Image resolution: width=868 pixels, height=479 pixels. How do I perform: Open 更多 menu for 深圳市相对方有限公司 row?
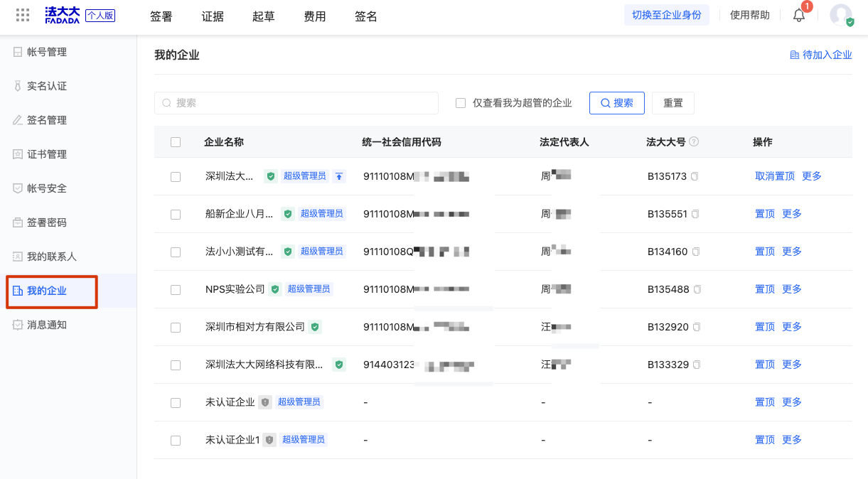pos(792,327)
